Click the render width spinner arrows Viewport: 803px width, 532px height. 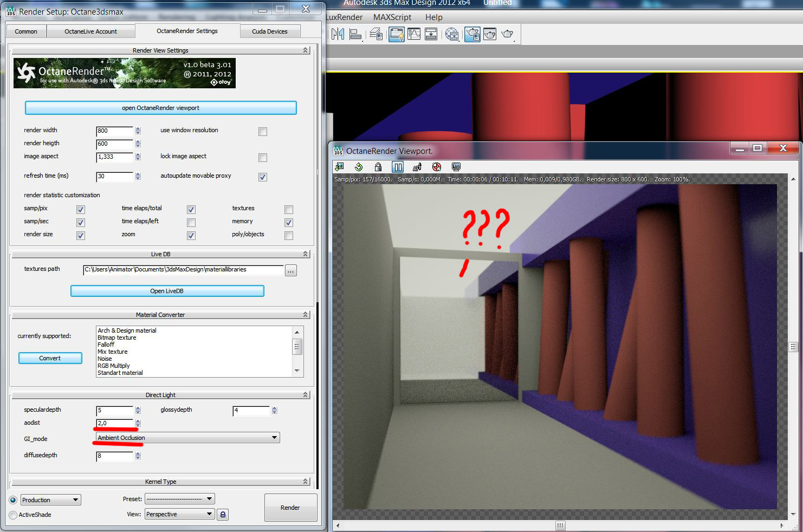coord(138,131)
